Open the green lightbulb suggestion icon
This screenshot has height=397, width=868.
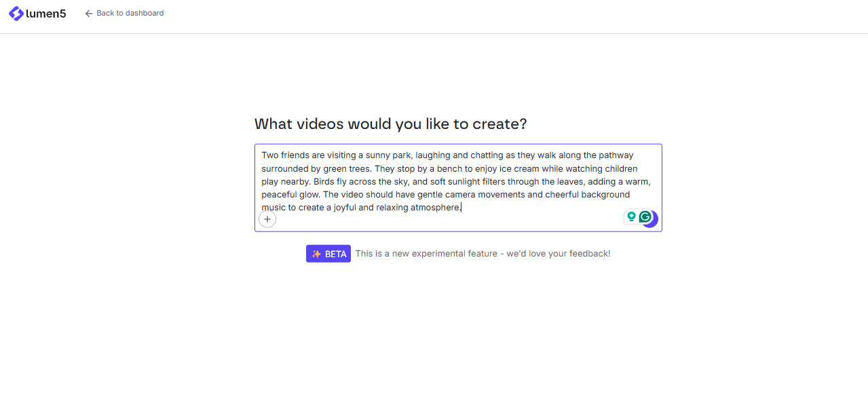[x=631, y=216]
